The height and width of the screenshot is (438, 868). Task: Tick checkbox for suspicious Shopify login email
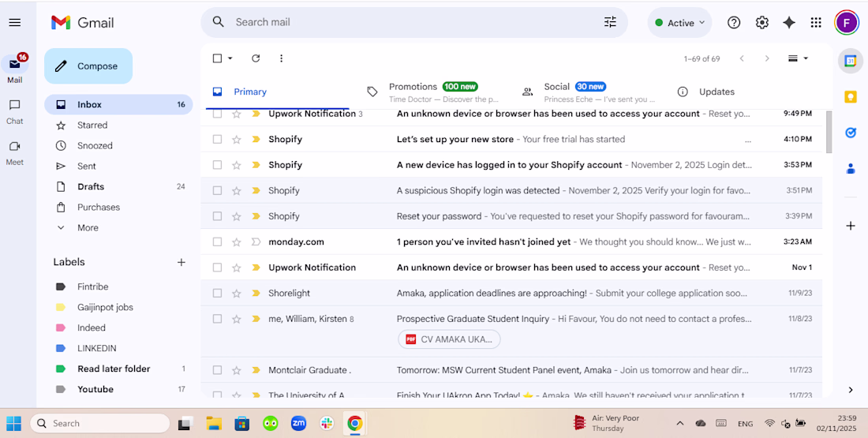(x=217, y=190)
